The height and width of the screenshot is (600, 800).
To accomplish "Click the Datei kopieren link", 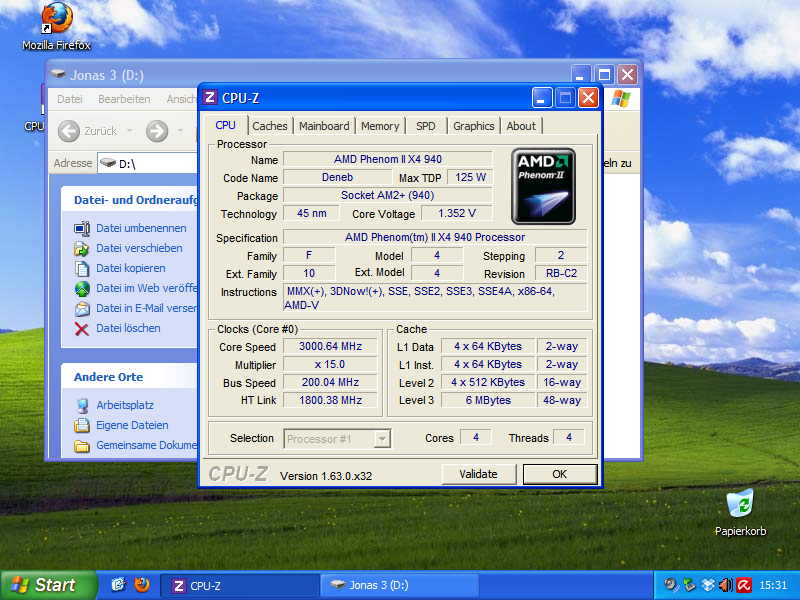I will [x=131, y=268].
